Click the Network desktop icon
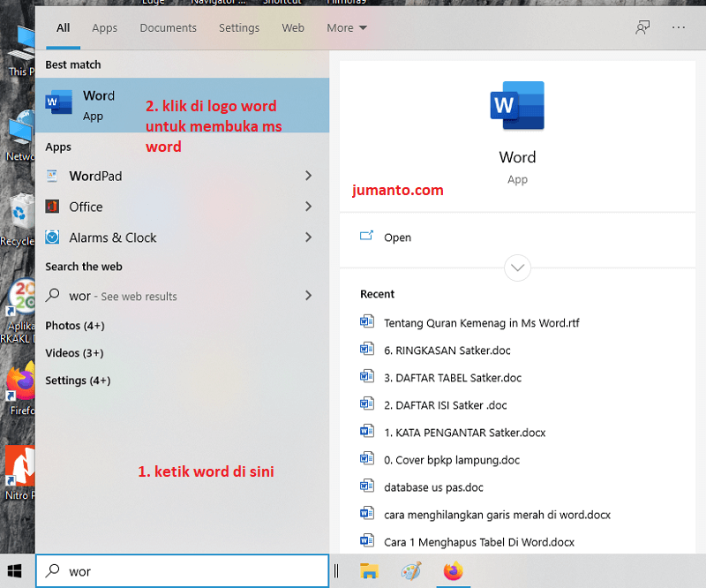 coord(20,128)
